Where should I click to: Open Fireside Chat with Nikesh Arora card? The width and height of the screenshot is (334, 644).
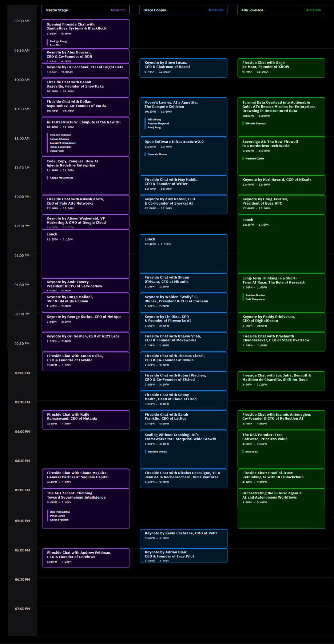(x=86, y=205)
